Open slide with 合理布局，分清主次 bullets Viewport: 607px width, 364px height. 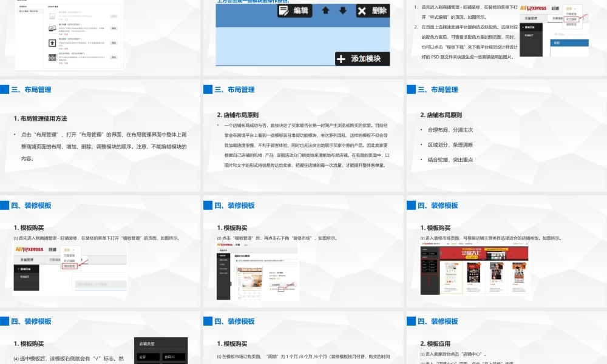tap(506, 138)
